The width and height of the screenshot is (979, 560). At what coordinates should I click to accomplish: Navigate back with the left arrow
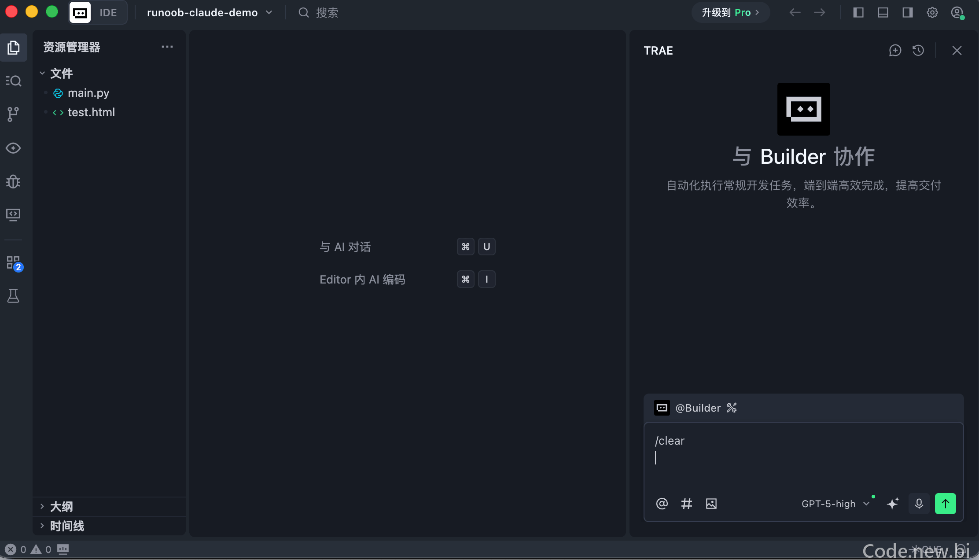(795, 12)
